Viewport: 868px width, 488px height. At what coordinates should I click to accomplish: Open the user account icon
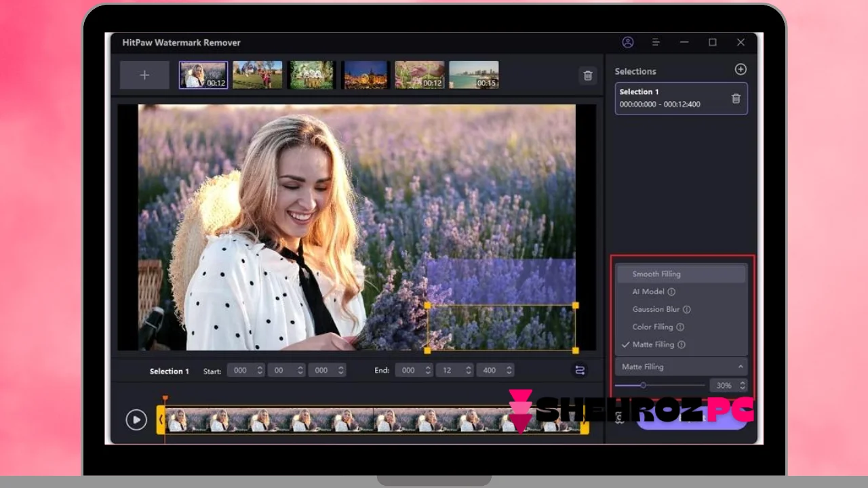point(628,42)
